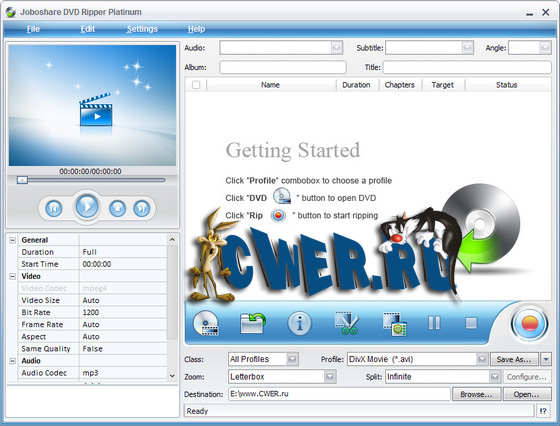Viewport: 560px width, 426px height.
Task: Start ripping with the red Rip button
Action: coord(529,324)
